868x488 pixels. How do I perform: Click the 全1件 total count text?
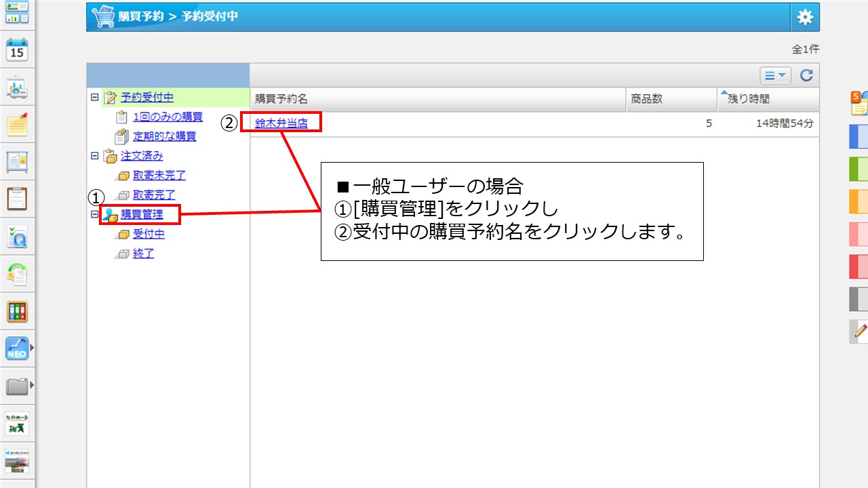click(x=806, y=49)
